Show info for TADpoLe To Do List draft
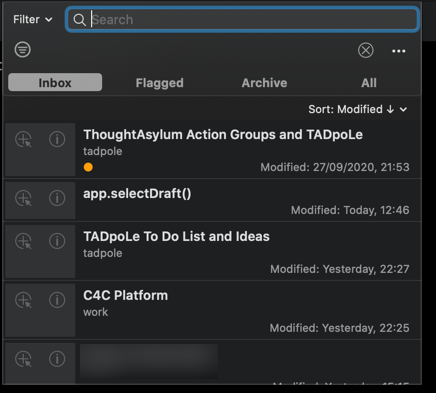The height and width of the screenshot is (393, 436). coord(57,241)
